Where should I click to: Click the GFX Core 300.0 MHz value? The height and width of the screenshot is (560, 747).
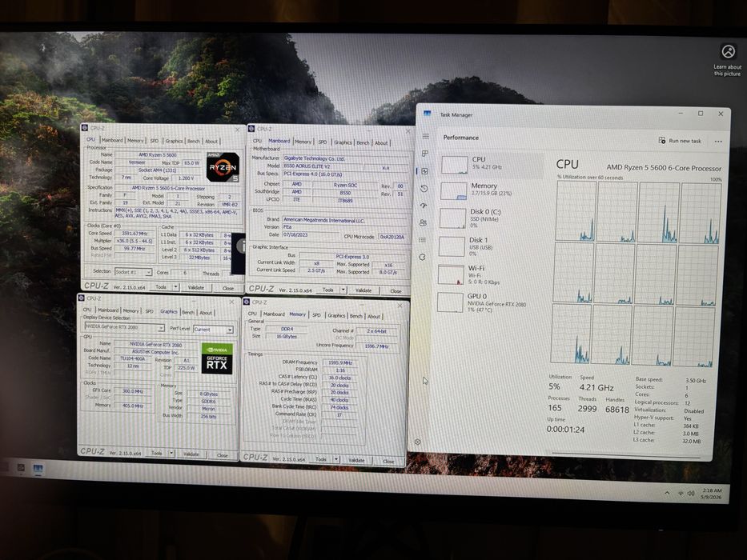pos(133,391)
